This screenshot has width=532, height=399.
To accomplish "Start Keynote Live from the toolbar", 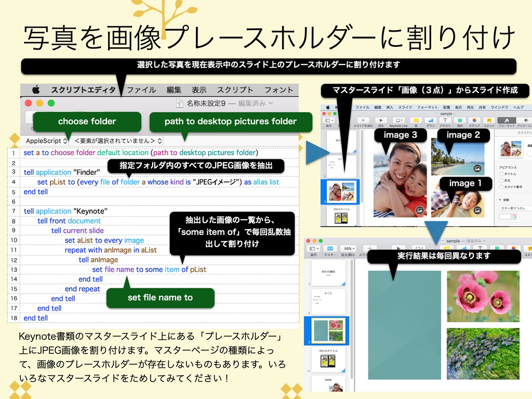I will [x=398, y=120].
